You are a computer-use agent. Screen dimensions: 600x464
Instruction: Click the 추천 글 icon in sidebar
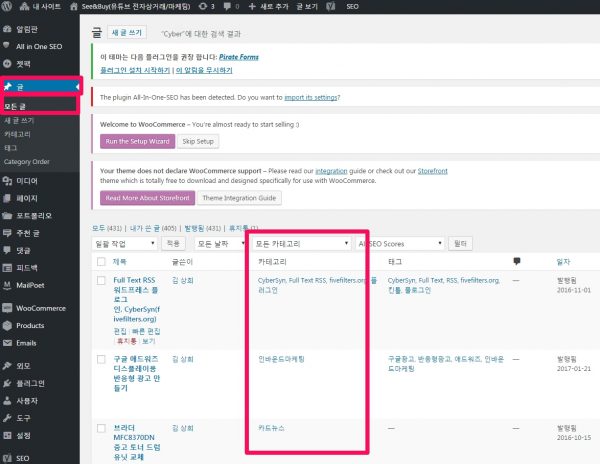click(x=7, y=233)
